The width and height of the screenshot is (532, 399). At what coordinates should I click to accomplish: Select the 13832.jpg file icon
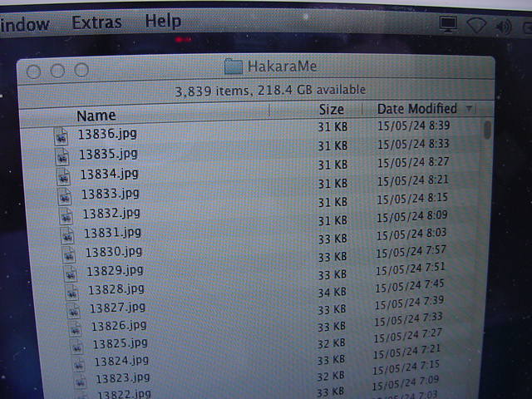pos(66,215)
